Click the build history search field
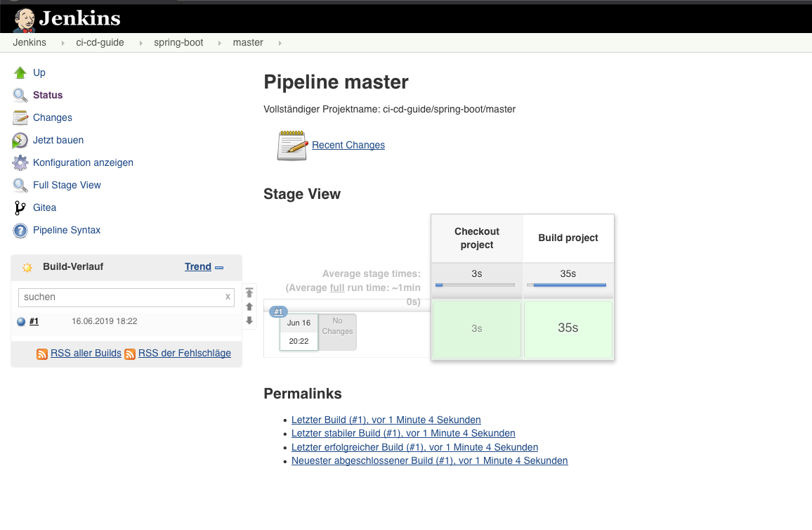This screenshot has width=812, height=530. click(122, 297)
